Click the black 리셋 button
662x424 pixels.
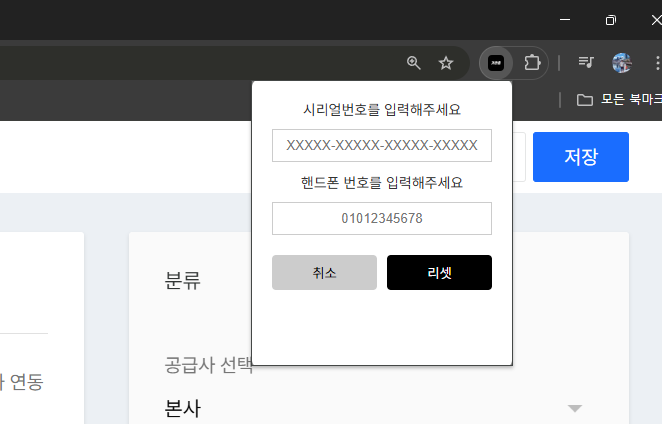tap(439, 272)
